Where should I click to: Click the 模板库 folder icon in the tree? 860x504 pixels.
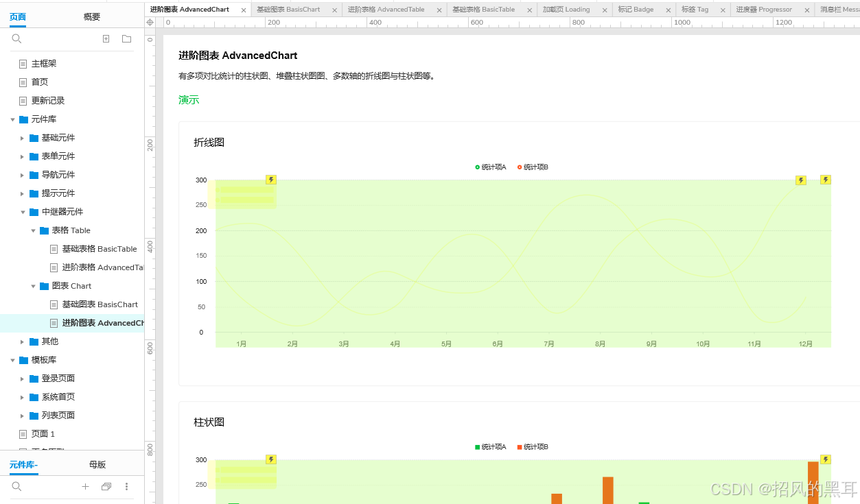[x=24, y=360]
